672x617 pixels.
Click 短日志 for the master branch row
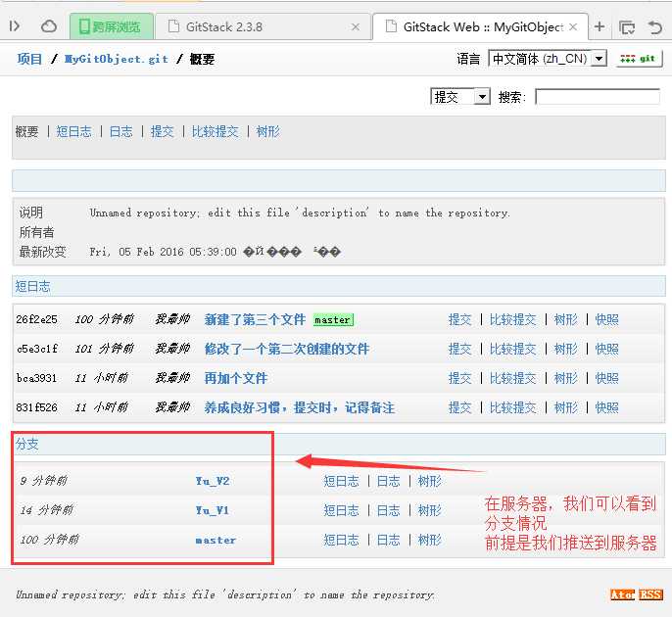click(x=341, y=540)
